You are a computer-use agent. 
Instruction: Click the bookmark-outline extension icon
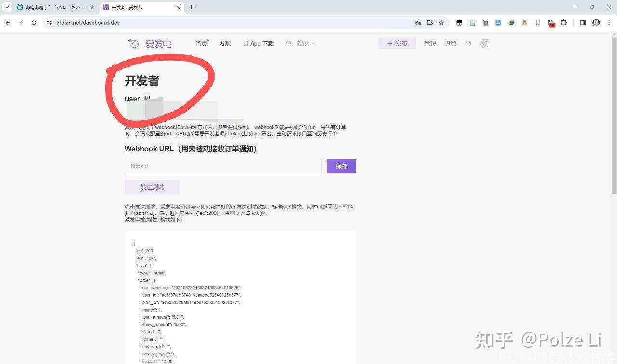pyautogui.click(x=537, y=23)
